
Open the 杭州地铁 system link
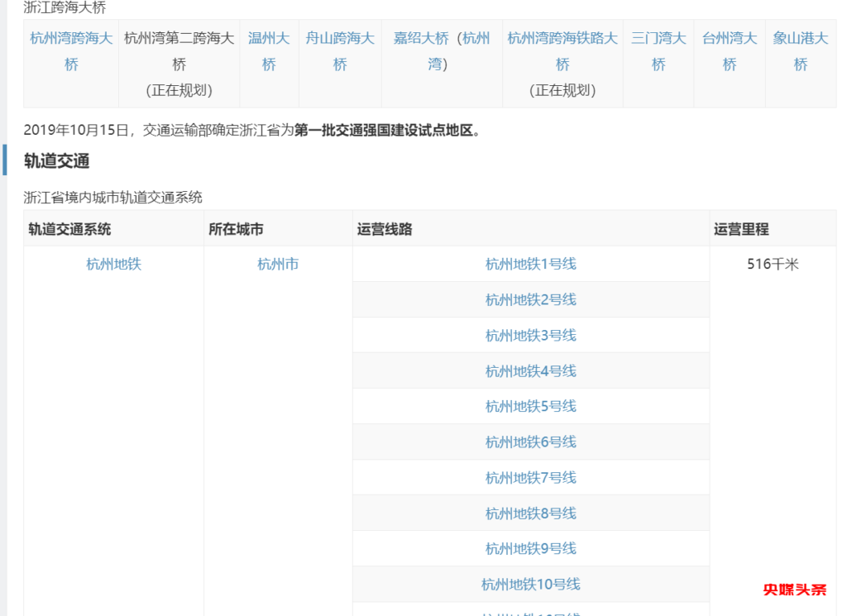(x=114, y=265)
